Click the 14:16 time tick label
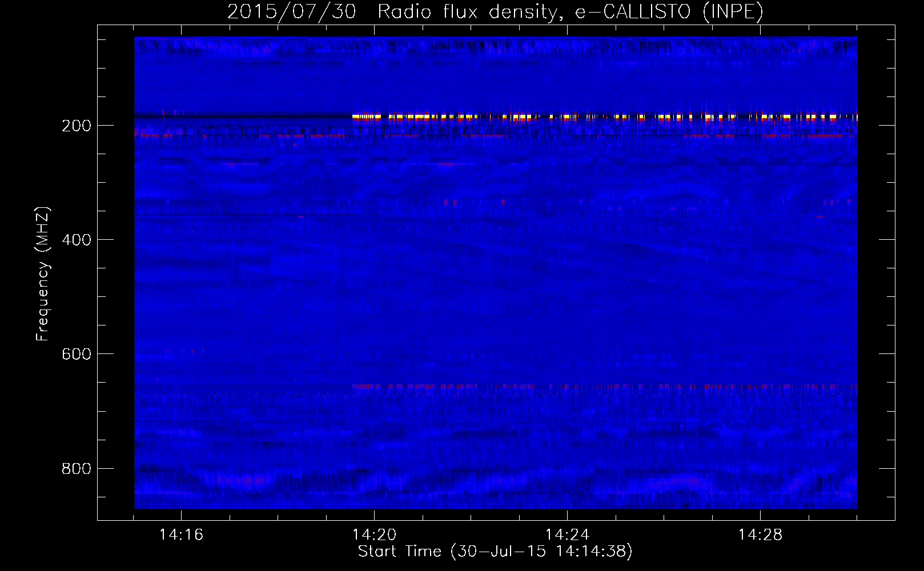The image size is (924, 571). 181,535
